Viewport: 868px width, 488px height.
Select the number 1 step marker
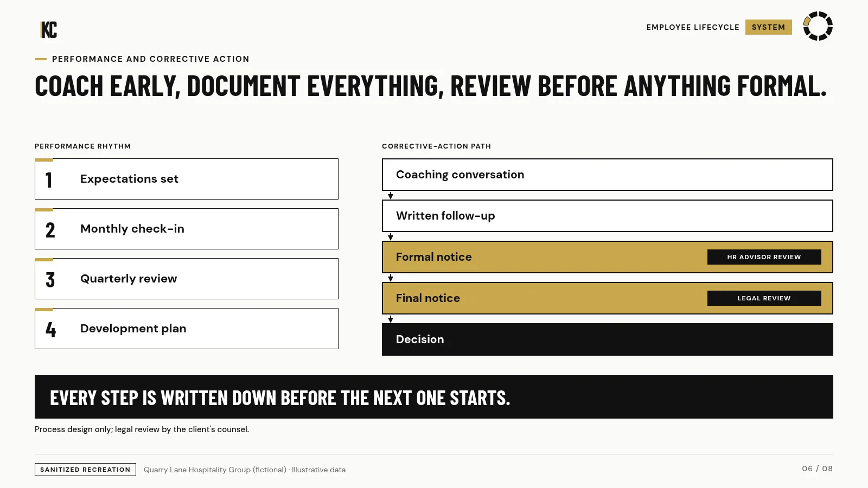[x=49, y=179]
